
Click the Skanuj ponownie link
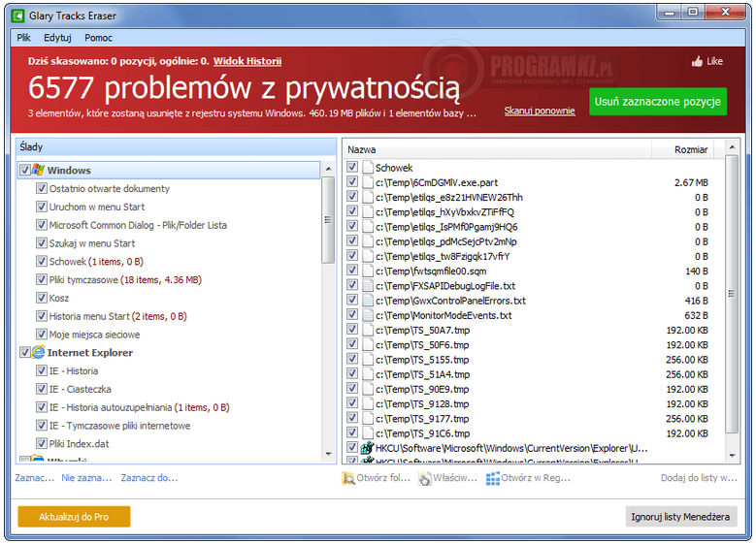(x=540, y=111)
